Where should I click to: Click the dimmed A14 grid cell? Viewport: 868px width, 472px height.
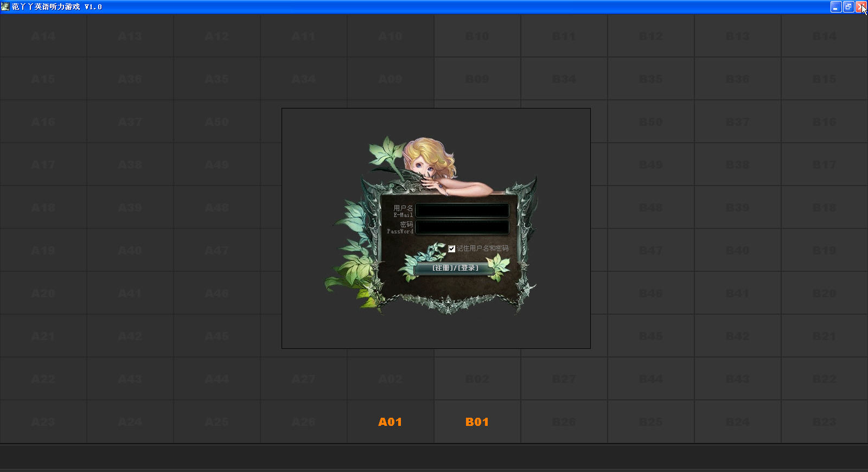(x=43, y=36)
